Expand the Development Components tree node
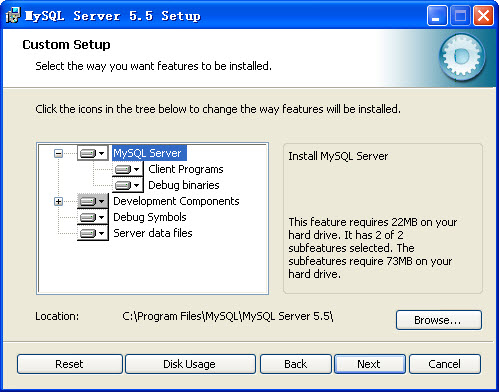Screen dimensions: 499x392 click(58, 201)
